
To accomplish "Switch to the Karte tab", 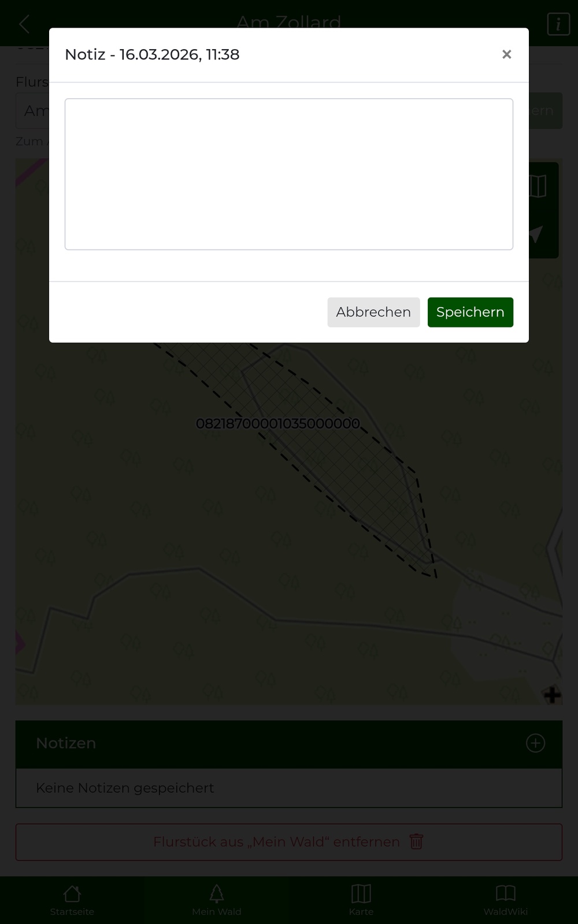I will pos(361,900).
